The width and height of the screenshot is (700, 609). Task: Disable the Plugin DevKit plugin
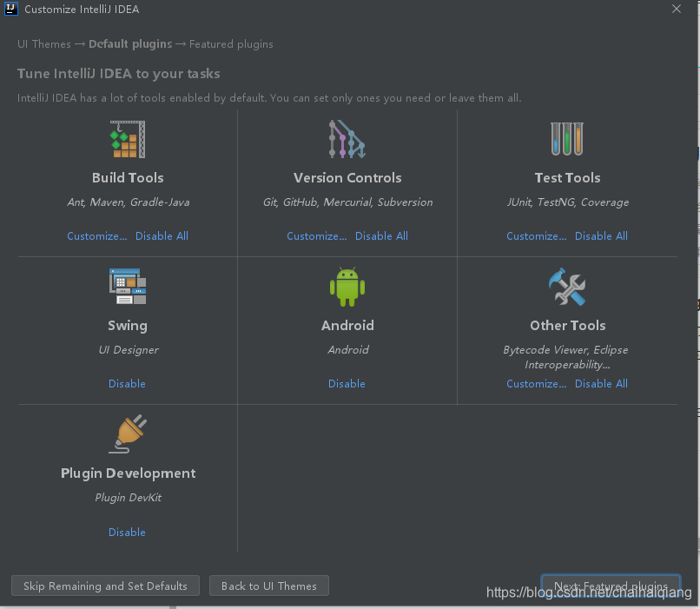(127, 533)
